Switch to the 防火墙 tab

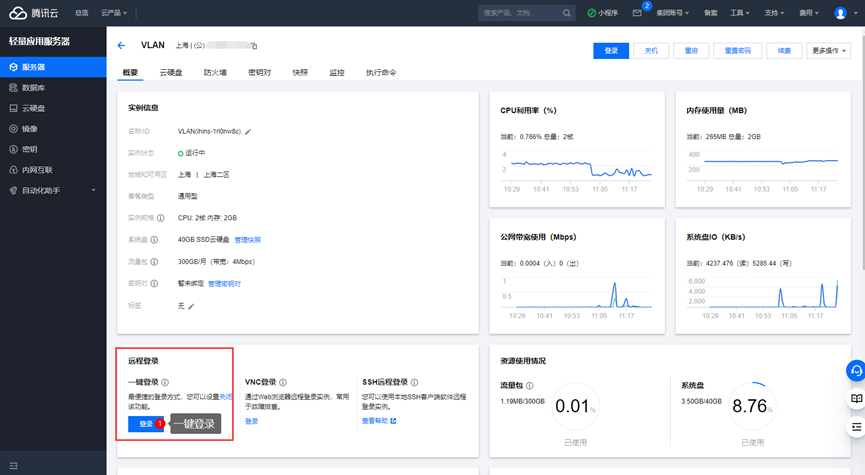[x=215, y=72]
